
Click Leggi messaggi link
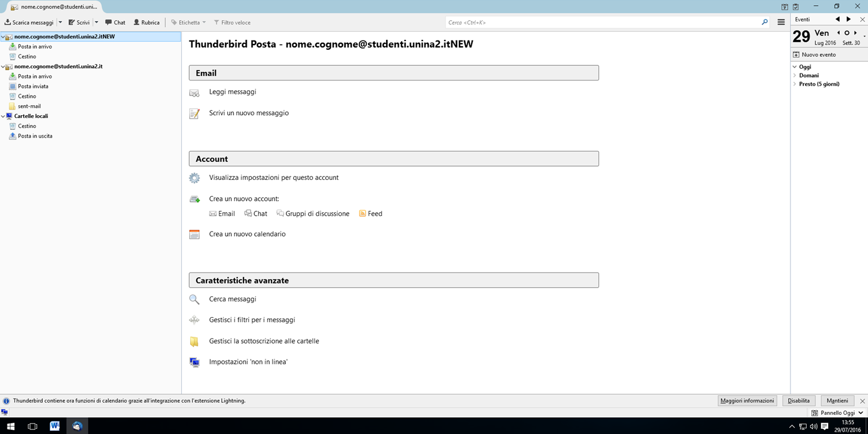(x=233, y=92)
